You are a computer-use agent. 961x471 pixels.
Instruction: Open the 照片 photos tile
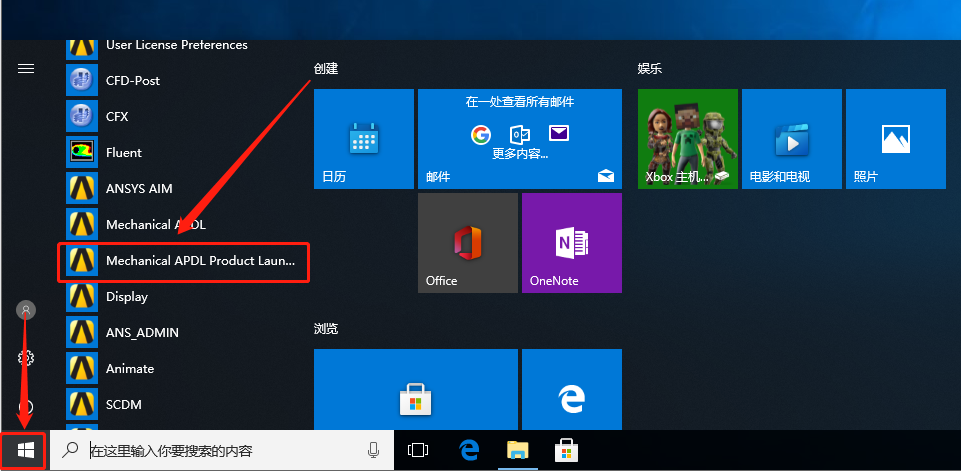896,139
